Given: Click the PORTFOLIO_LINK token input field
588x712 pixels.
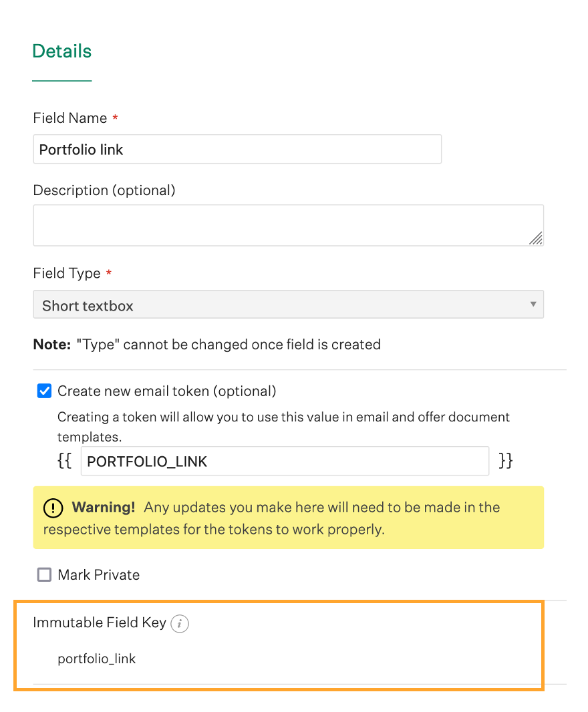Looking at the screenshot, I should click(285, 462).
